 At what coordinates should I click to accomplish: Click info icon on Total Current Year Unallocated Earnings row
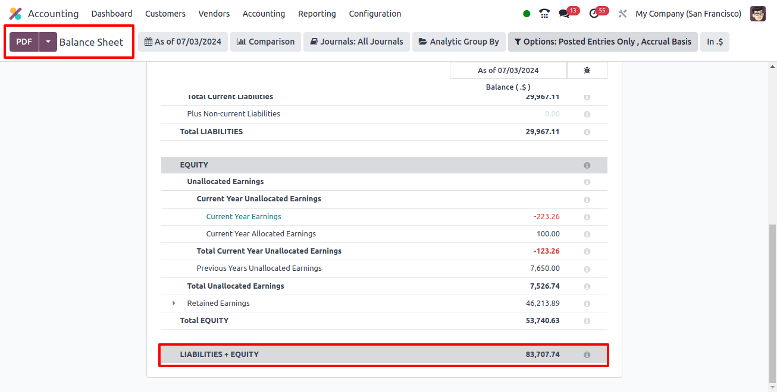pyautogui.click(x=587, y=252)
